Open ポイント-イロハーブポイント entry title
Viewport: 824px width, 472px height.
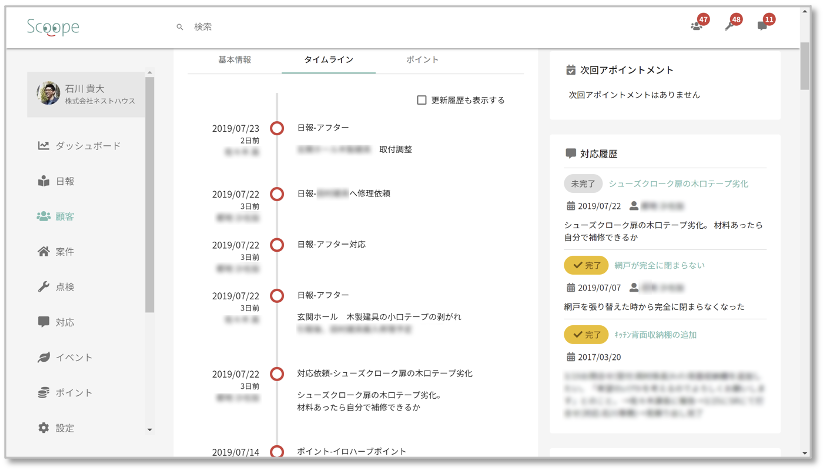pos(351,451)
